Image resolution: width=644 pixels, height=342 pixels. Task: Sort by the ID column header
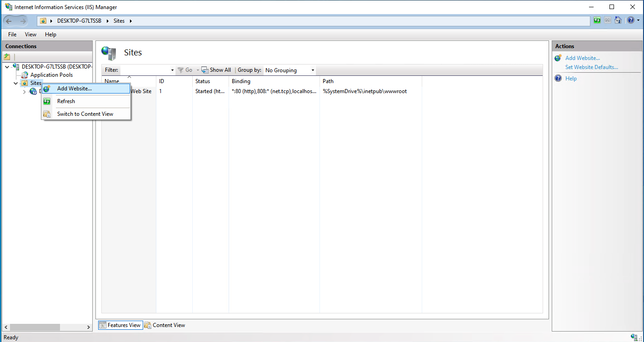coord(174,81)
